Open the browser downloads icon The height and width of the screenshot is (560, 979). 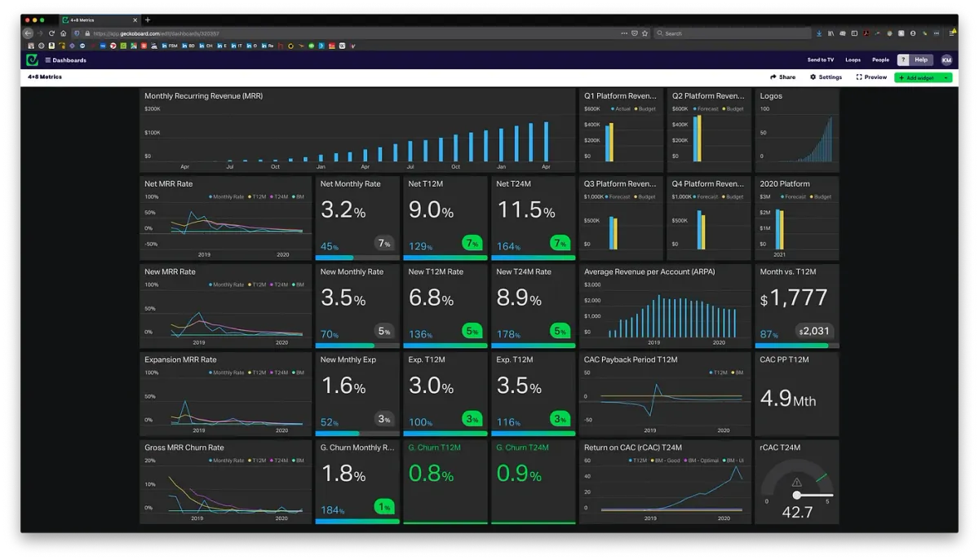pyautogui.click(x=818, y=33)
